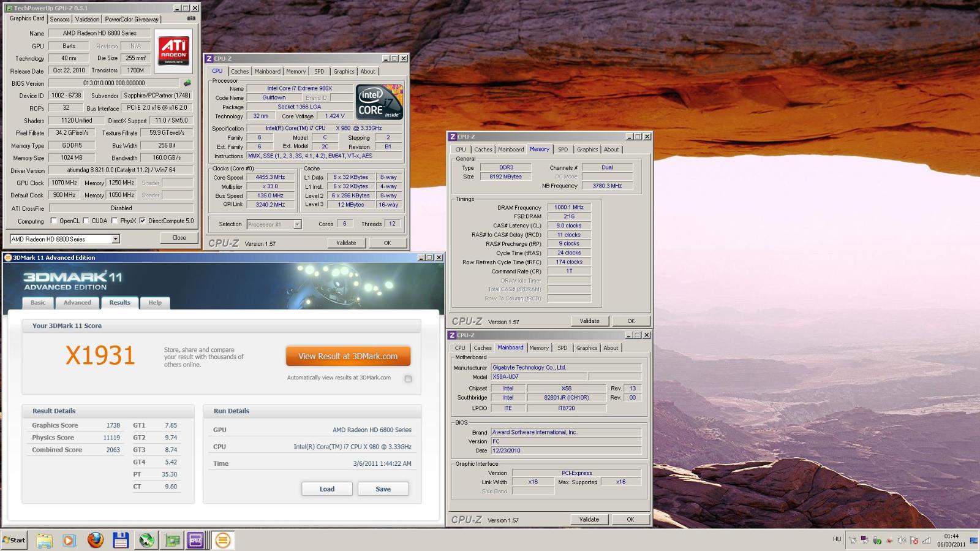Click Validate in the CPU-Z CPU window
980x551 pixels.
pos(346,243)
